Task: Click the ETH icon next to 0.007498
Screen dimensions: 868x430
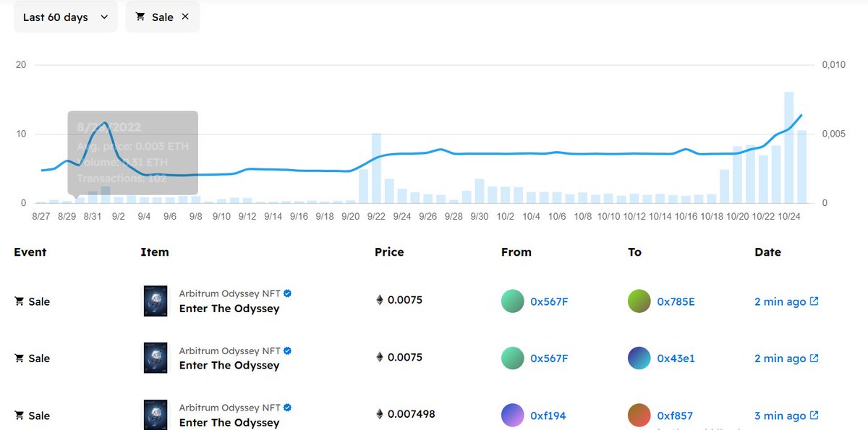Action: pyautogui.click(x=380, y=414)
